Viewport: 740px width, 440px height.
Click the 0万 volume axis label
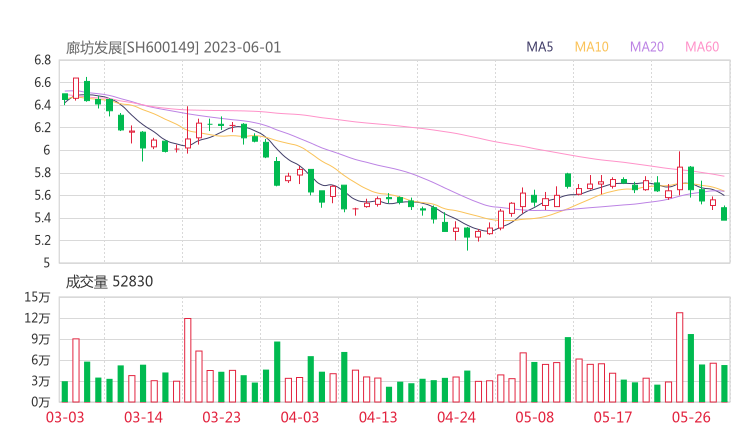point(41,402)
